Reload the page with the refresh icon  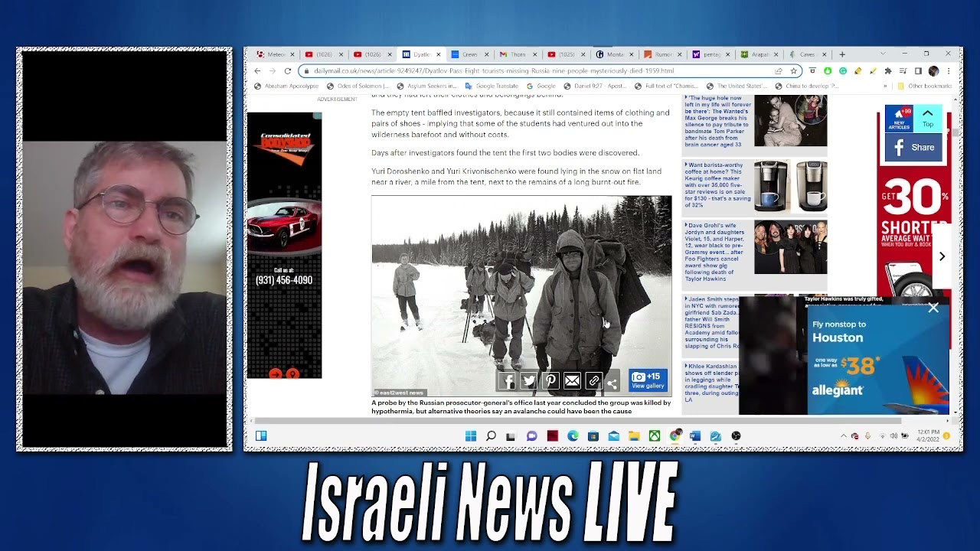288,71
